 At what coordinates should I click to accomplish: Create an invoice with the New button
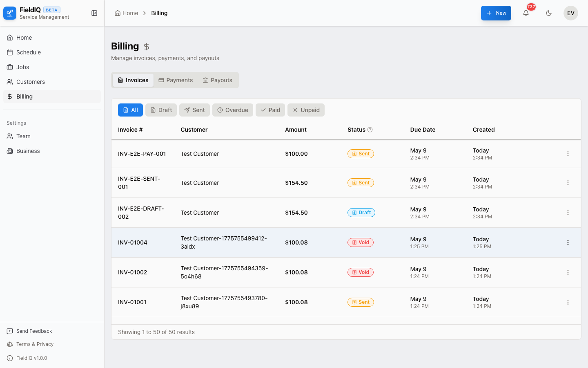click(496, 13)
